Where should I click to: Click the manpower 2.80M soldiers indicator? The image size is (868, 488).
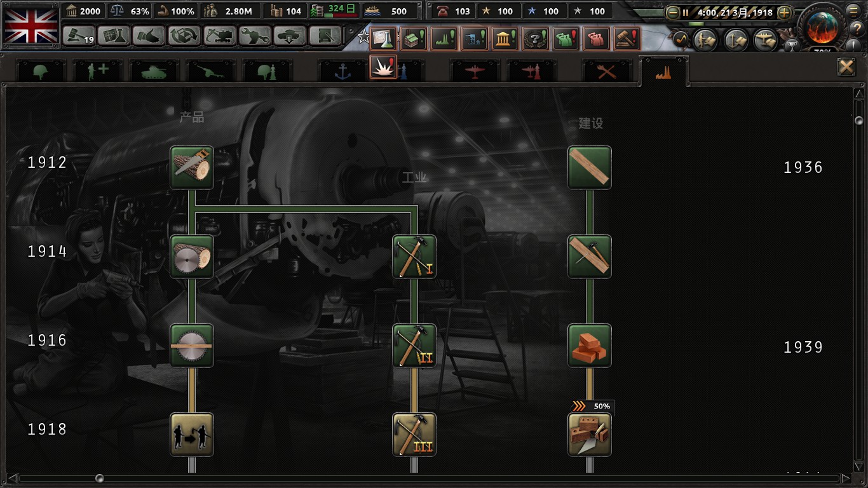229,11
